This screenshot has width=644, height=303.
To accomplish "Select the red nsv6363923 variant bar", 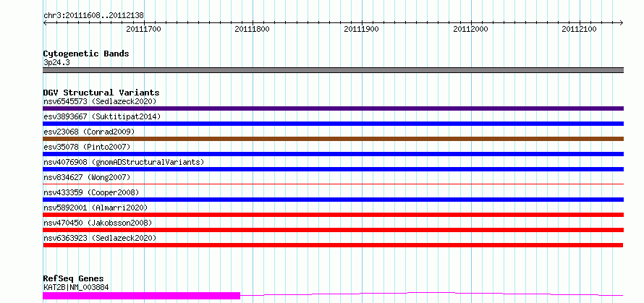I will pos(333,245).
